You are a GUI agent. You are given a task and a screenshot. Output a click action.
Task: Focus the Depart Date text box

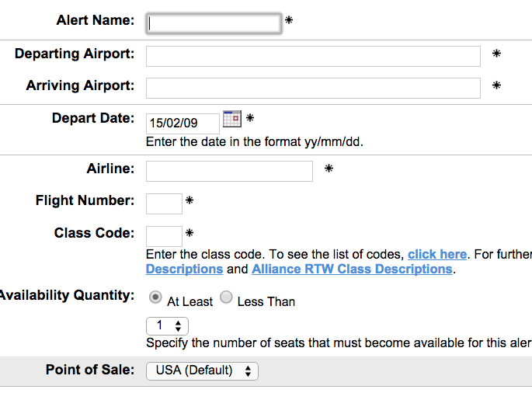point(183,123)
